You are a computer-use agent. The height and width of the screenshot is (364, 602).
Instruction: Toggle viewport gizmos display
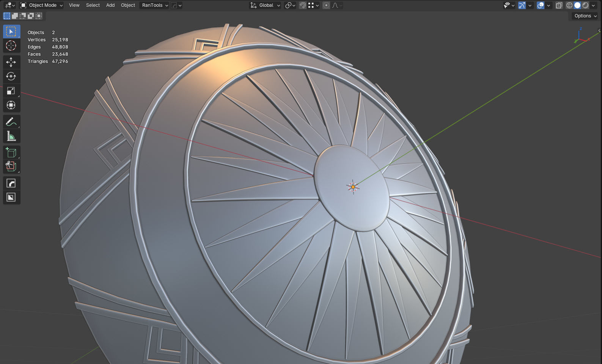[x=522, y=5]
